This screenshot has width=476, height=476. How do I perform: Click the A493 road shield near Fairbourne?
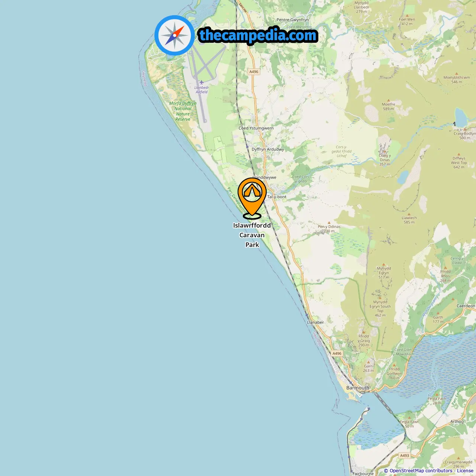pyautogui.click(x=405, y=456)
